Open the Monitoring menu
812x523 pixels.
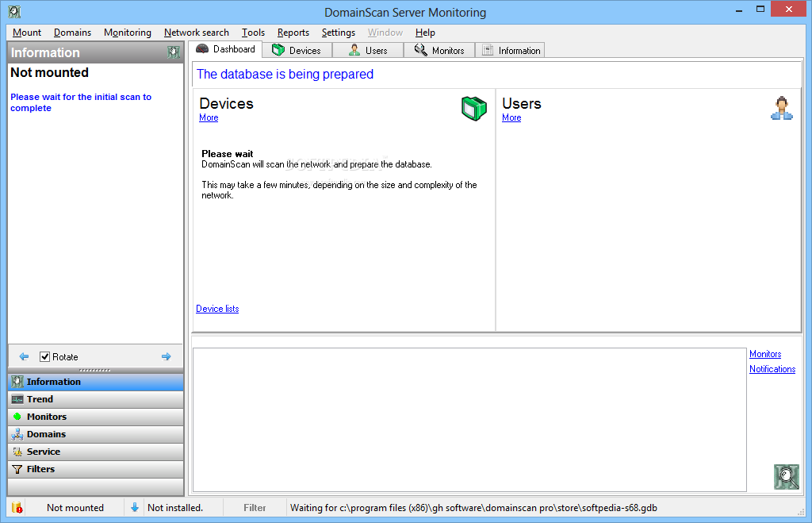coord(128,32)
